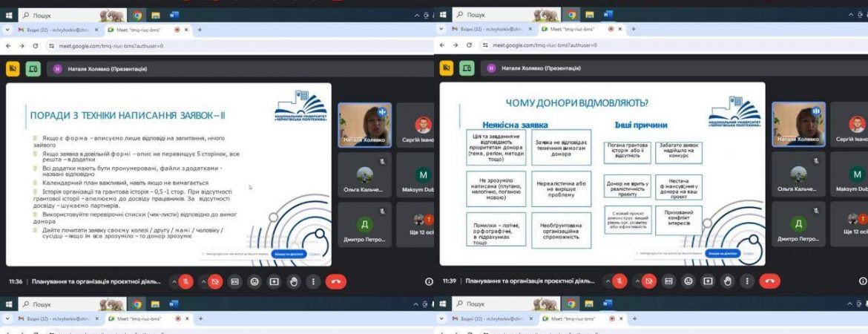Open Windows Start menu above the 11:36 meeting
Viewport: 868px width, 334px height.
9,16
